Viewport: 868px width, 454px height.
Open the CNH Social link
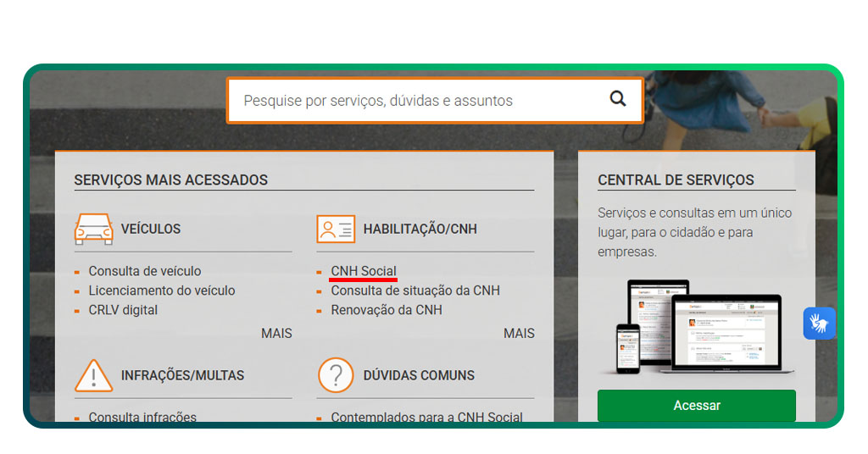[364, 271]
